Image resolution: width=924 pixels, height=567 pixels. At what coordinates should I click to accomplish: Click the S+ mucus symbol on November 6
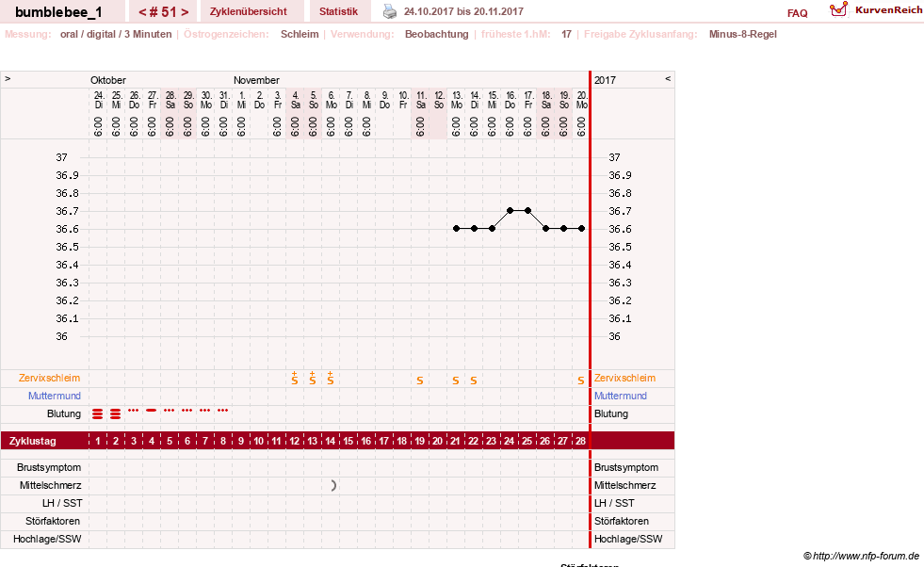click(330, 378)
